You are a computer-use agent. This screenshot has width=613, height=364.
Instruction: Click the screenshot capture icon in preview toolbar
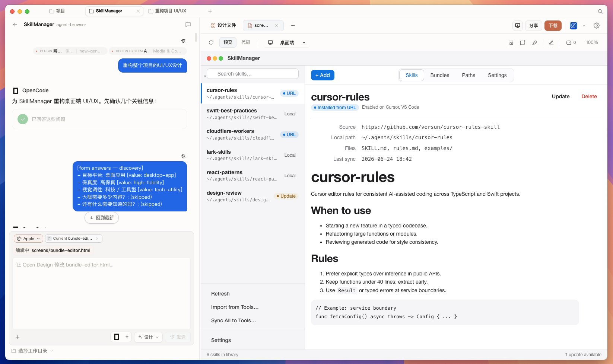(511, 43)
